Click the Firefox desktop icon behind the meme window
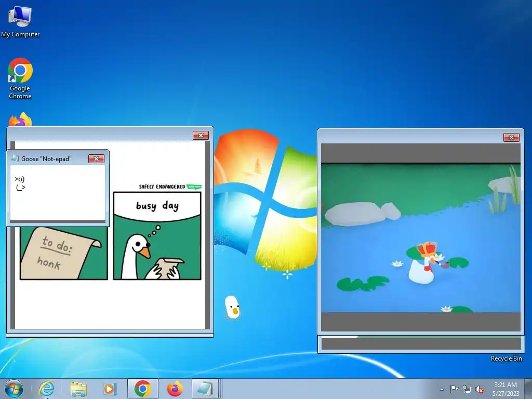The image size is (532, 399). point(20,119)
